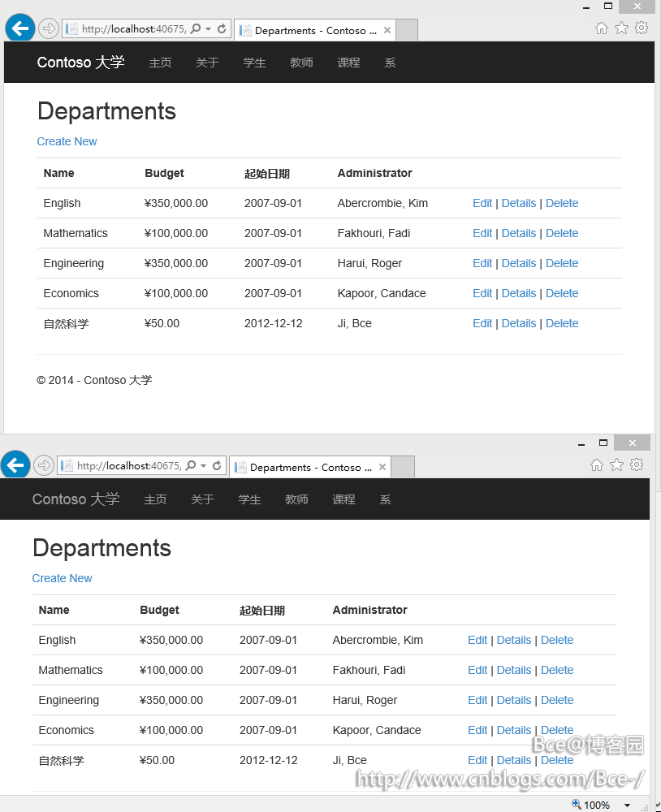This screenshot has height=812, width=661.
Task: Open address dropdown arrow in top window
Action: tap(208, 29)
